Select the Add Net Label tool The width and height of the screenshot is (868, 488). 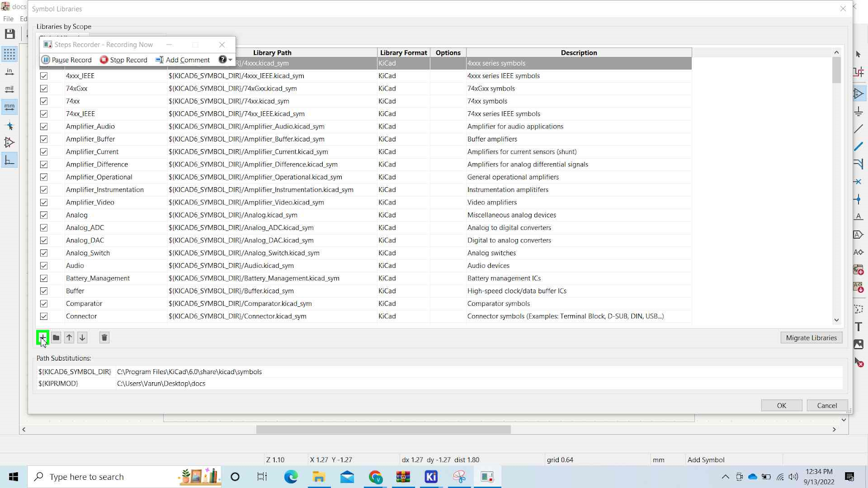point(858,217)
